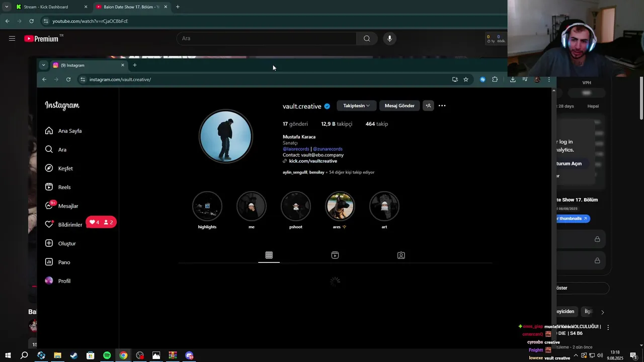Image resolution: width=644 pixels, height=362 pixels.
Task: Click the suggest similar accounts icon
Action: [428, 106]
